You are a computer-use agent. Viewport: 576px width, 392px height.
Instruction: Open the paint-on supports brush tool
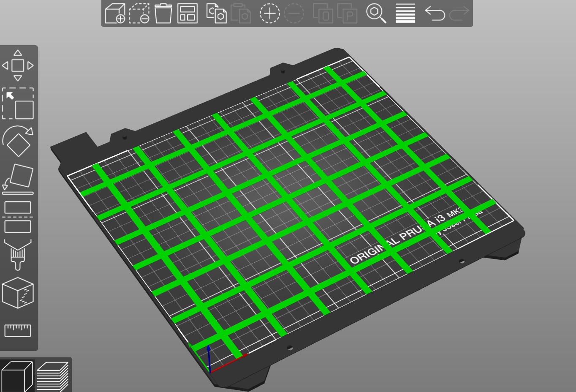(18, 255)
